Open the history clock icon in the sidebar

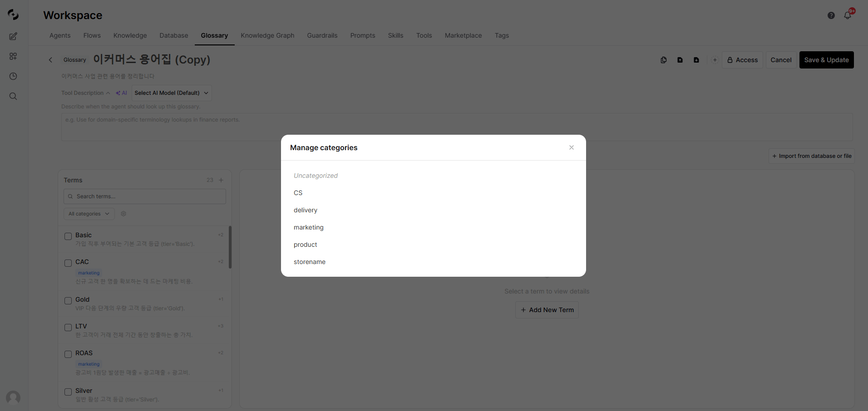click(x=13, y=76)
